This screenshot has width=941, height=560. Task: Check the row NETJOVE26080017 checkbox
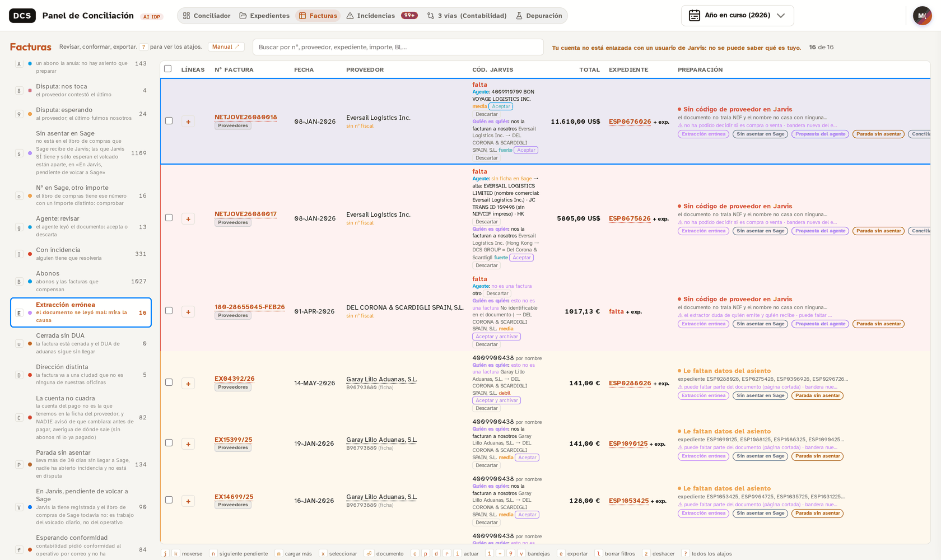169,218
